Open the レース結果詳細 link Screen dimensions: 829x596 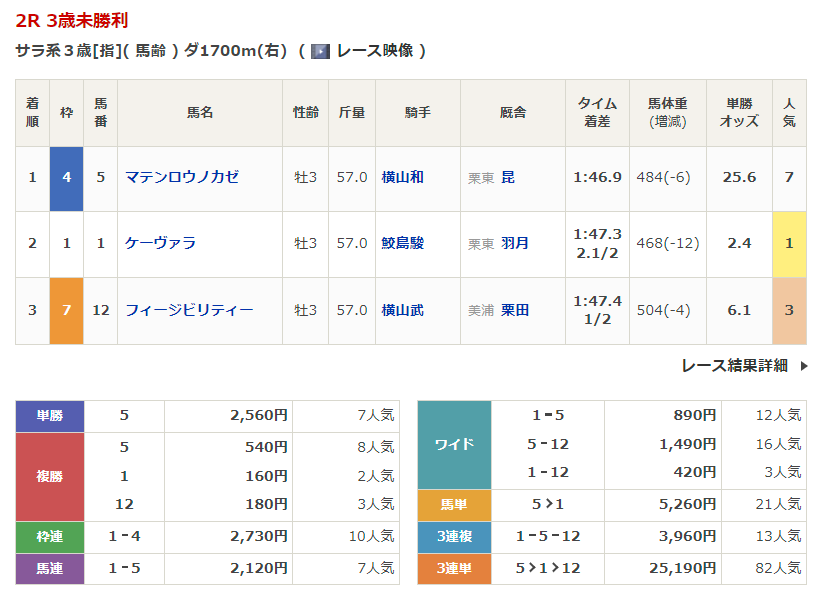pyautogui.click(x=734, y=366)
